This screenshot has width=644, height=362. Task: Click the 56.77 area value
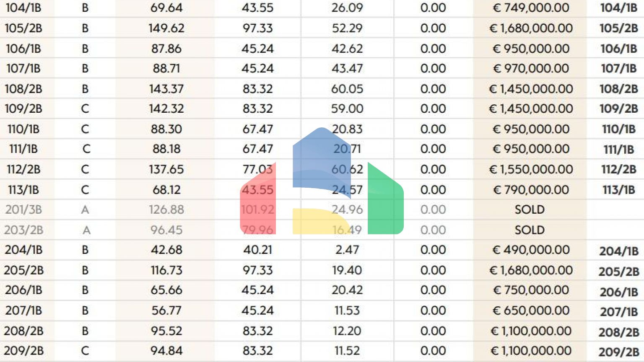click(x=166, y=310)
